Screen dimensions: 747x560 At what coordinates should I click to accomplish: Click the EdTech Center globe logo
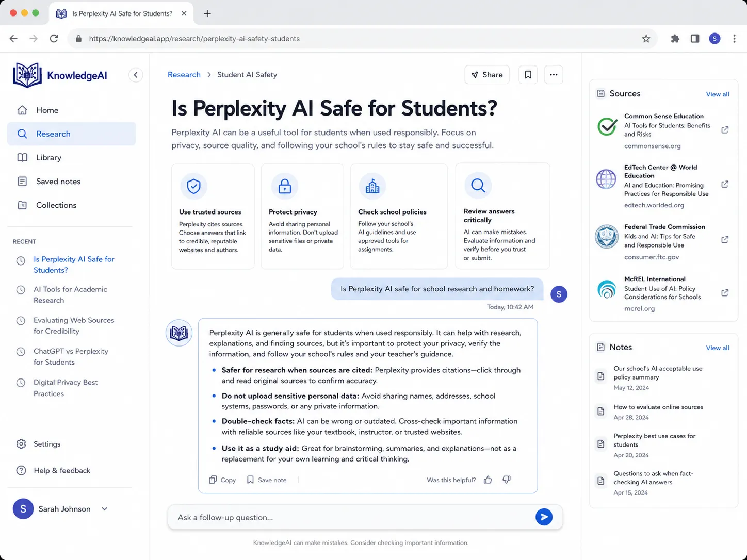(606, 179)
